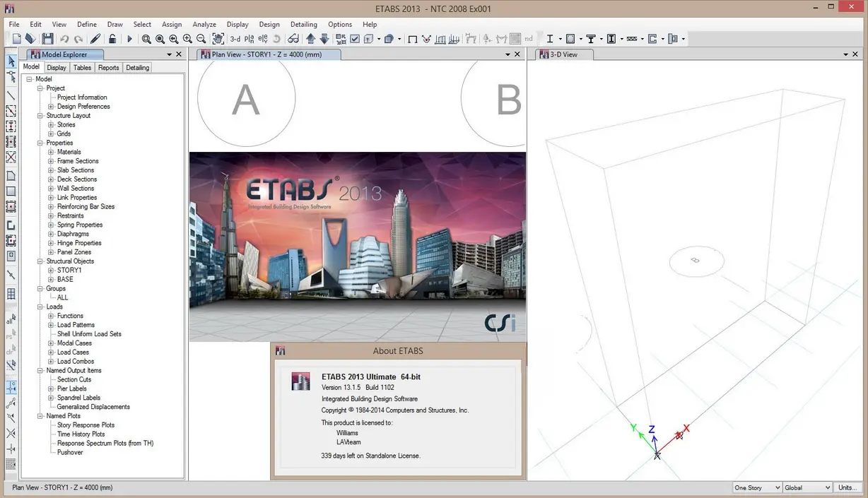This screenshot has height=498, width=868.
Task: Click the Zoom In plus icon
Action: pyautogui.click(x=187, y=39)
